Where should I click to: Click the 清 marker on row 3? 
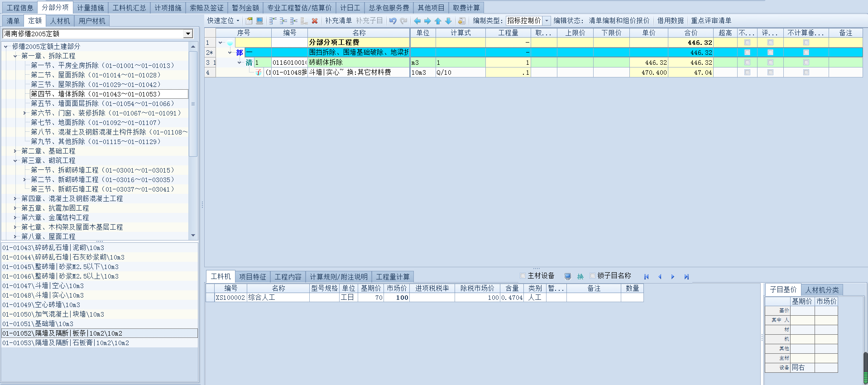[x=249, y=63]
